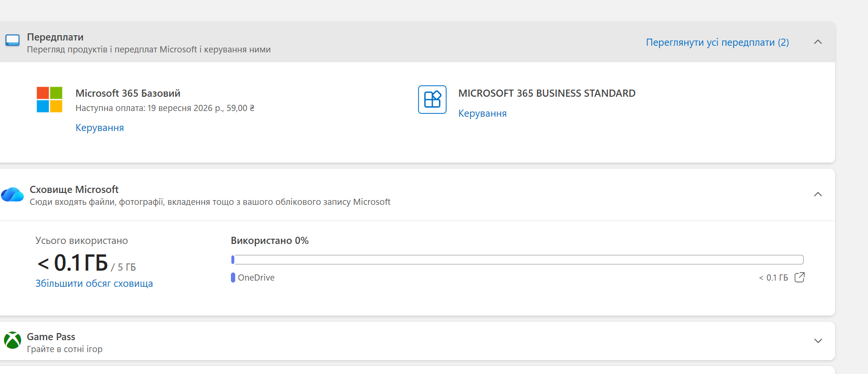Click the storage usage progress bar
The width and height of the screenshot is (868, 374).
(x=517, y=260)
